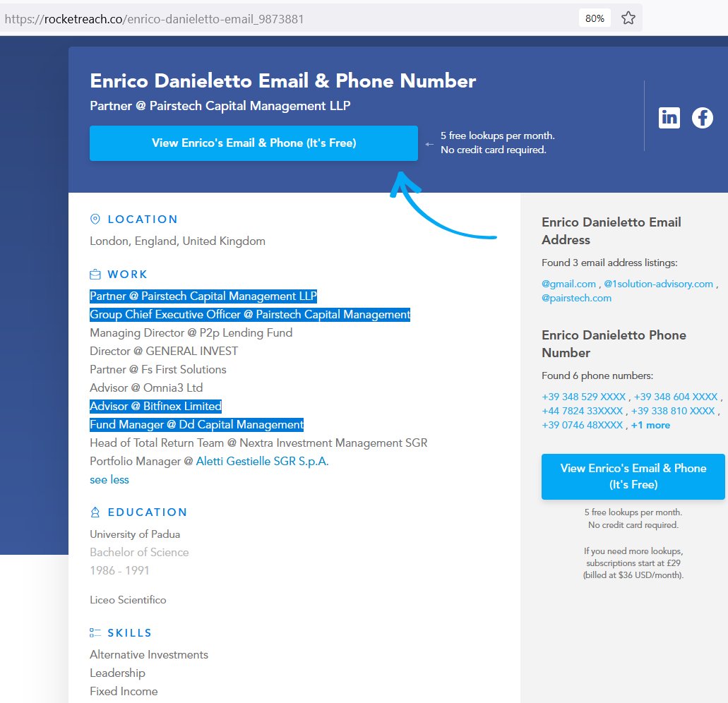Click the @gmail.com email listing

pos(568,284)
